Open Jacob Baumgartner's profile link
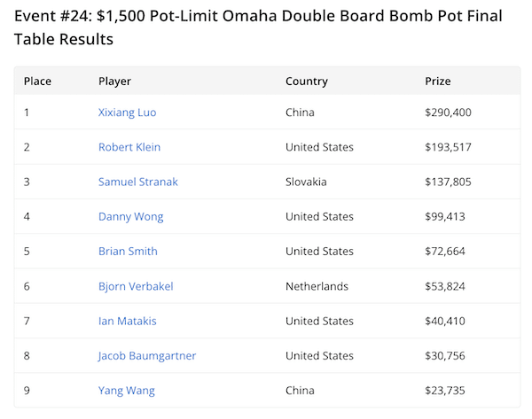Viewport: 532px width, 419px height. [x=147, y=355]
